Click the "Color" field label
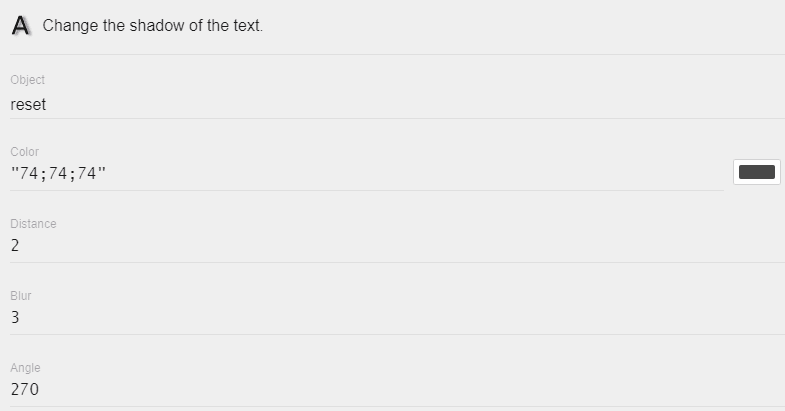 click(x=25, y=152)
